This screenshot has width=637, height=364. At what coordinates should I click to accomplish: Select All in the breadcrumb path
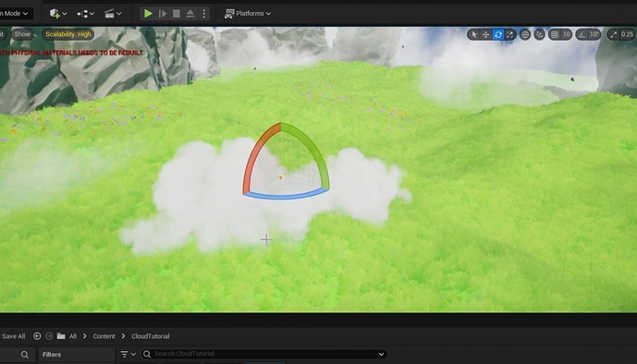[x=73, y=336]
